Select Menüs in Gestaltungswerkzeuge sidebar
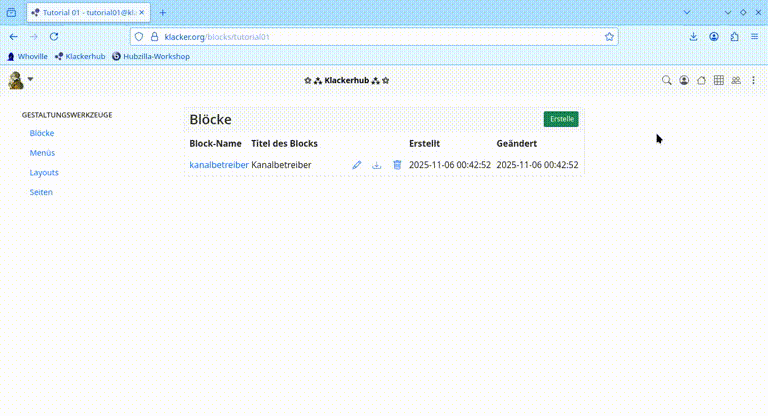This screenshot has height=416, width=768. [x=42, y=153]
